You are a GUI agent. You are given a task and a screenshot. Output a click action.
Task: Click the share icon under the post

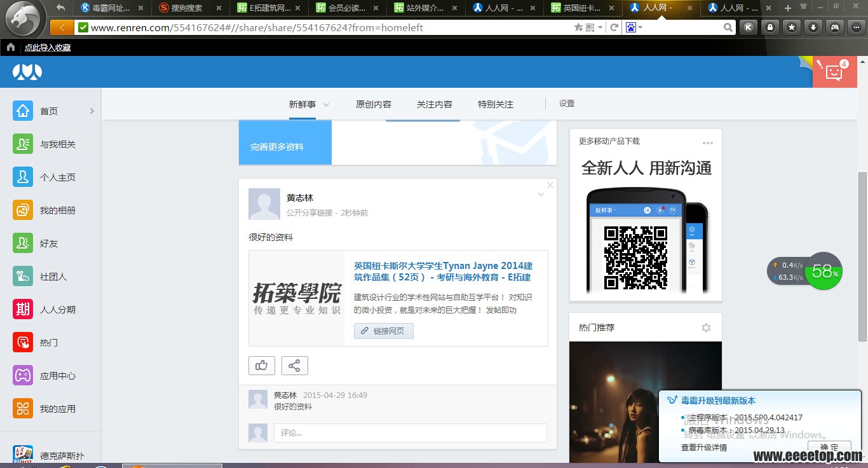click(x=295, y=366)
